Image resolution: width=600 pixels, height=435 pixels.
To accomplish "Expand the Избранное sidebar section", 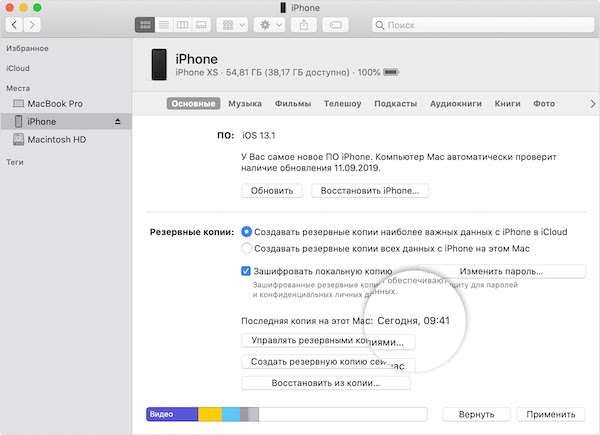I will pos(27,49).
